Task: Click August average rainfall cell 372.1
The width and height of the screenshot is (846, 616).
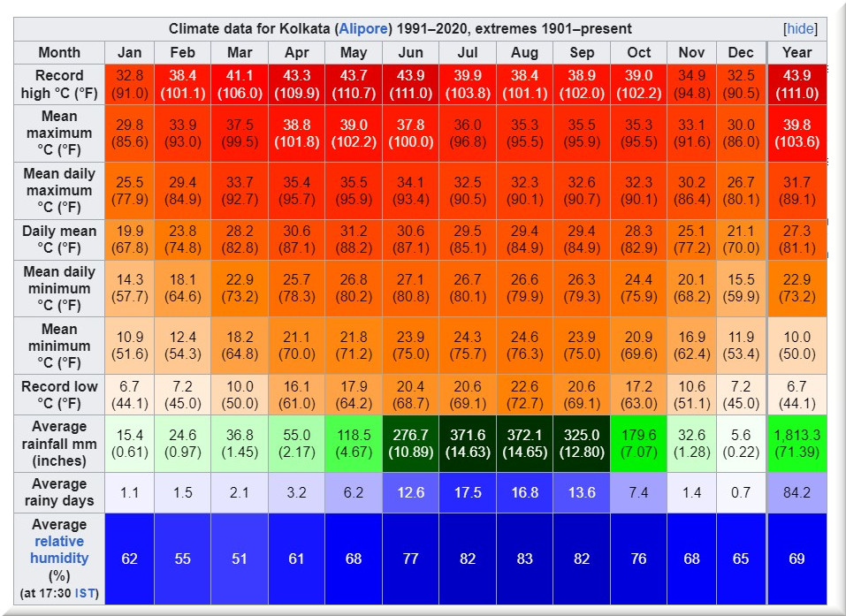Action: point(524,443)
